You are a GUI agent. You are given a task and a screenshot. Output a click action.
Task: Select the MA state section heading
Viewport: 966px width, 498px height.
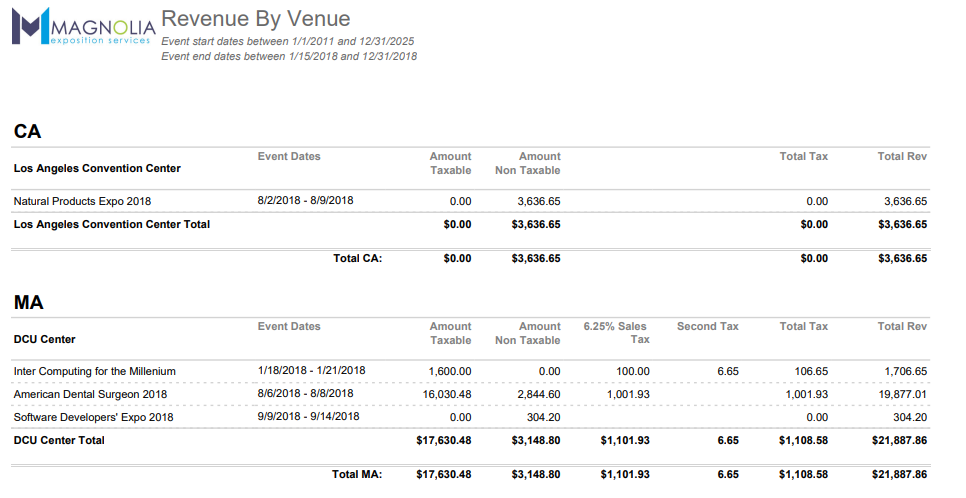coord(29,302)
